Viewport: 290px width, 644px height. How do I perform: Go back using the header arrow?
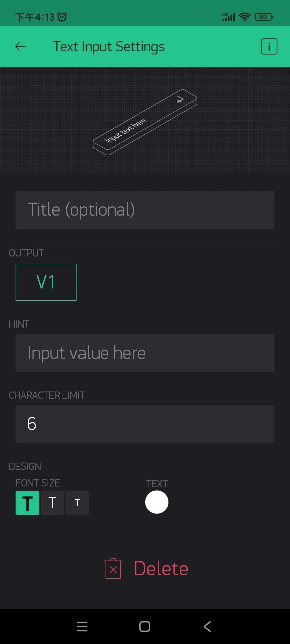20,46
